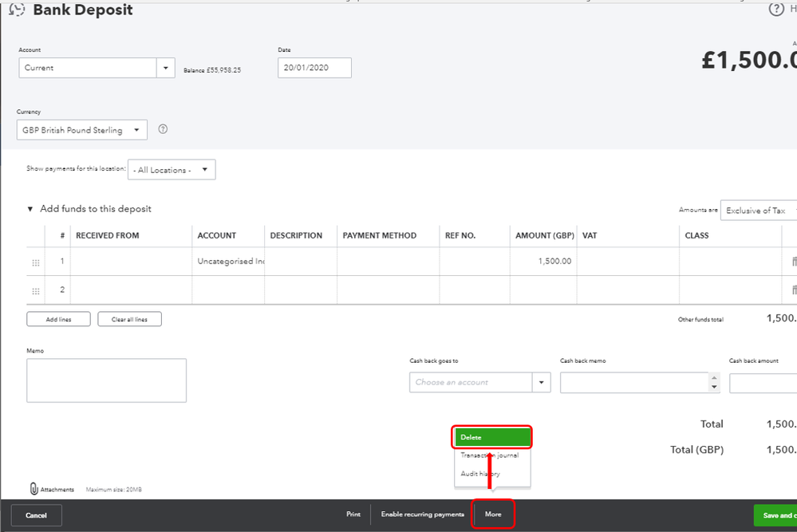This screenshot has width=797, height=532.
Task: Collapse the Add funds to this deposit section
Action: [30, 209]
